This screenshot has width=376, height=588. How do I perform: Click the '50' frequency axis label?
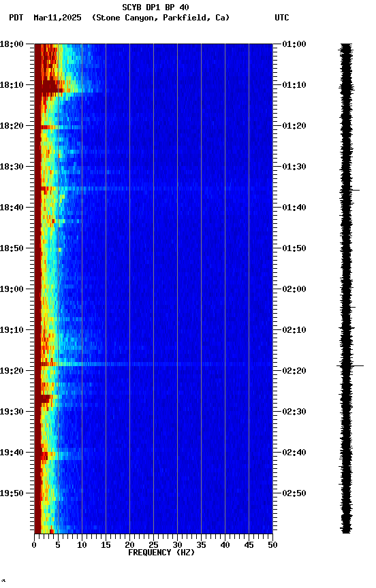[x=273, y=545]
